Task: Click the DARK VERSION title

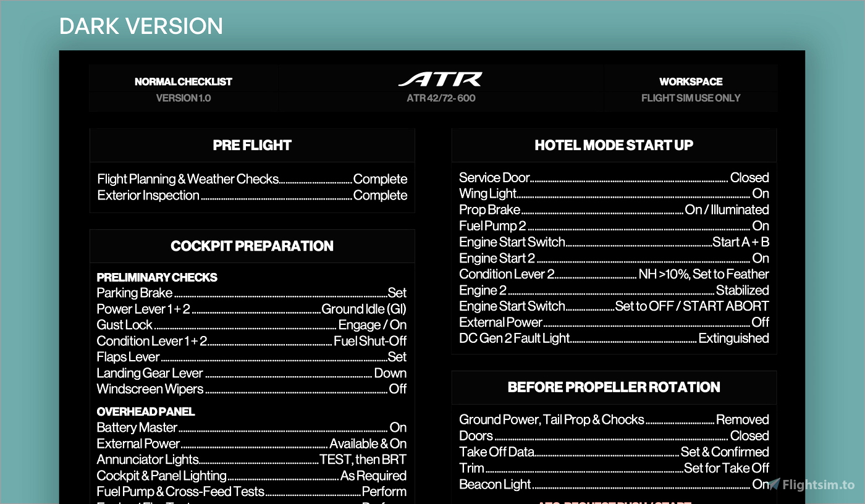Action: tap(141, 26)
